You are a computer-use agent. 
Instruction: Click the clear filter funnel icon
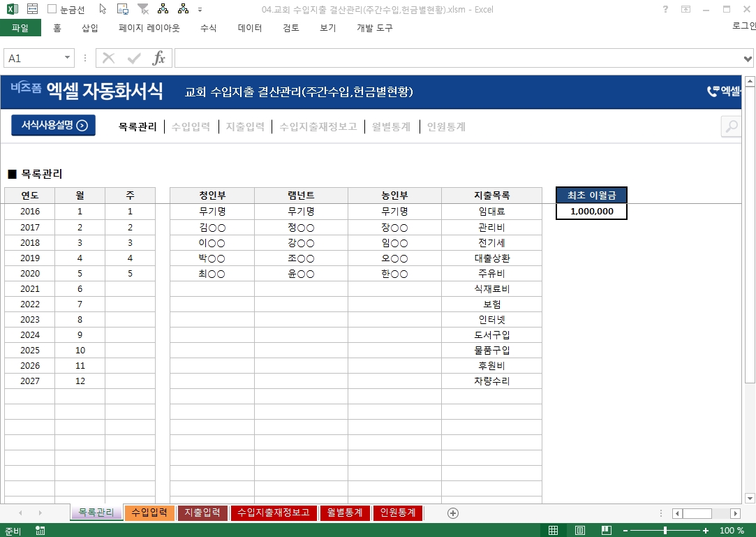point(142,9)
